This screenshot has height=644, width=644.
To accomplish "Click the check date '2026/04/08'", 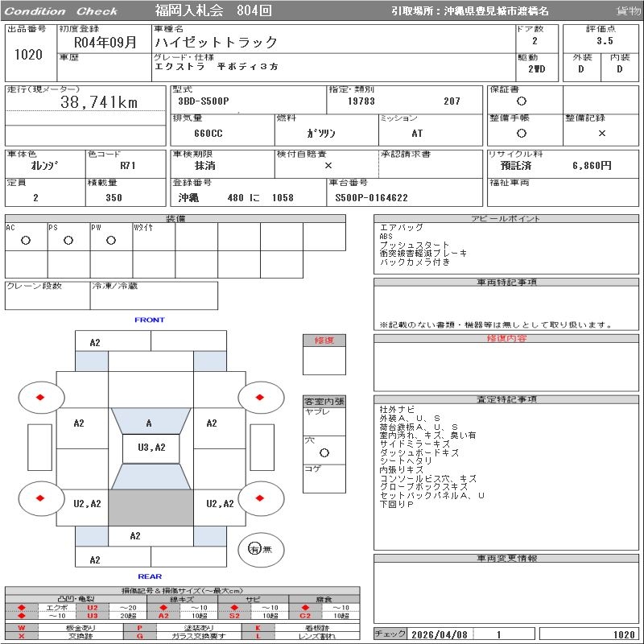I will pos(439,634).
